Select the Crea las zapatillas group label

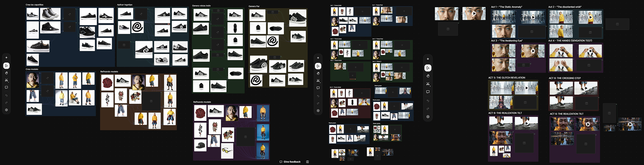tap(34, 5)
